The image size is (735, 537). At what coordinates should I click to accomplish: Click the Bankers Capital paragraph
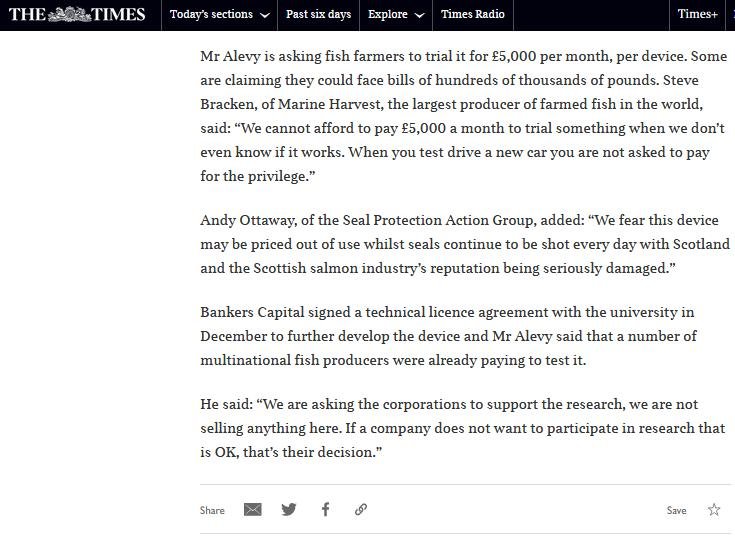(448, 336)
